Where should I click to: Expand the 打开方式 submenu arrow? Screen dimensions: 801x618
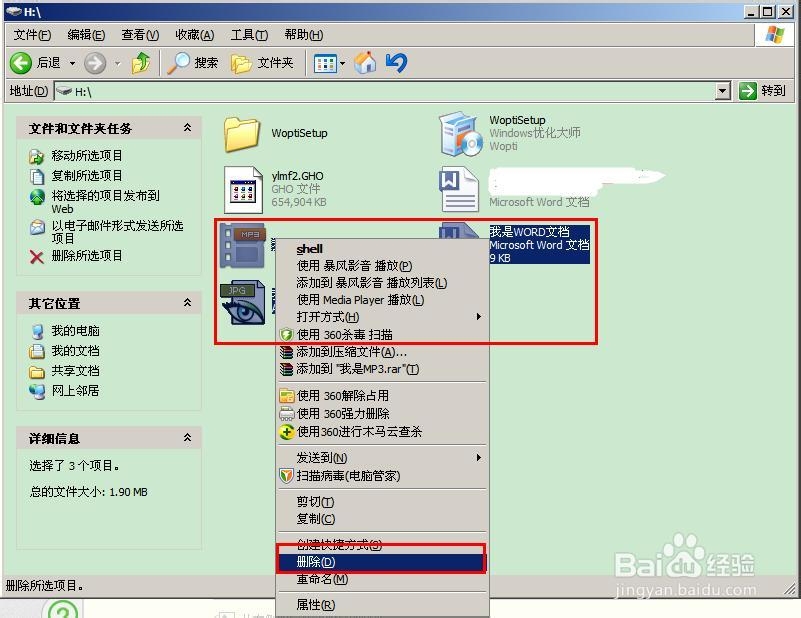point(478,317)
